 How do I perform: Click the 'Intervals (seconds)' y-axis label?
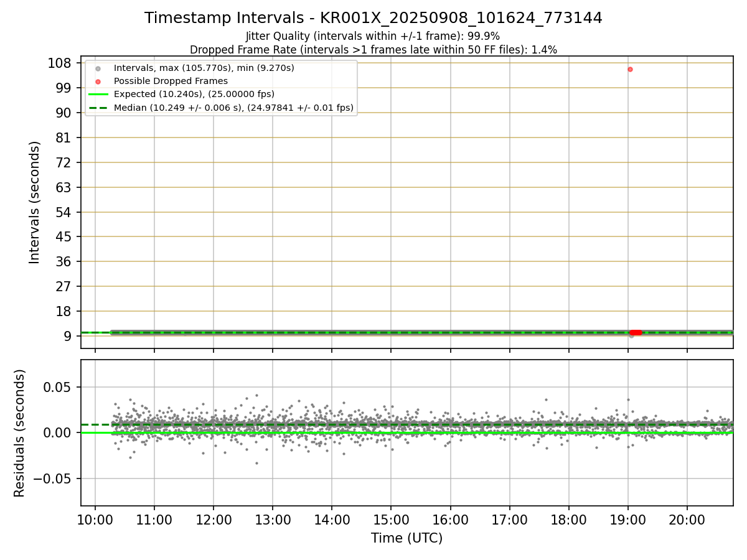point(35,202)
